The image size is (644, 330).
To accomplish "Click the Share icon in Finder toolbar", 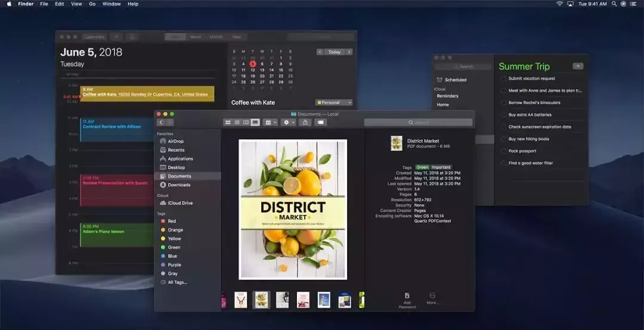I will pyautogui.click(x=305, y=122).
